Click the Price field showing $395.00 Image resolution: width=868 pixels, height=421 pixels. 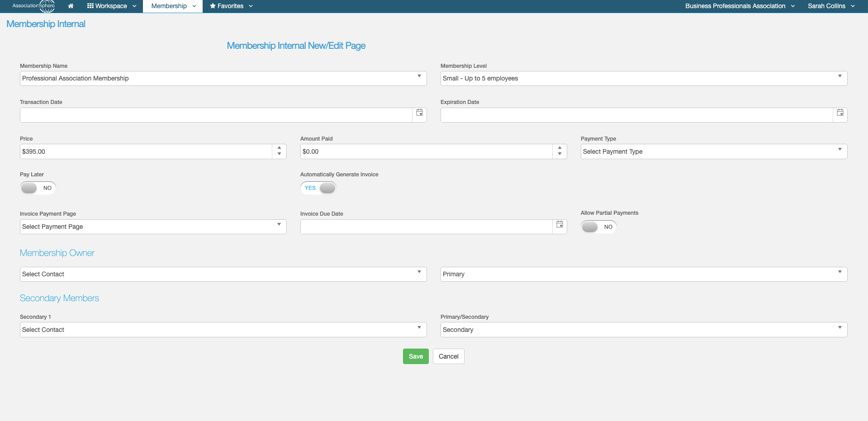146,151
